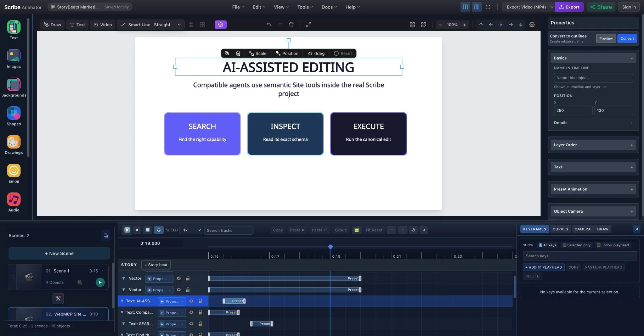This screenshot has height=336, width=644.
Task: Open the Edit menu
Action: point(259,7)
